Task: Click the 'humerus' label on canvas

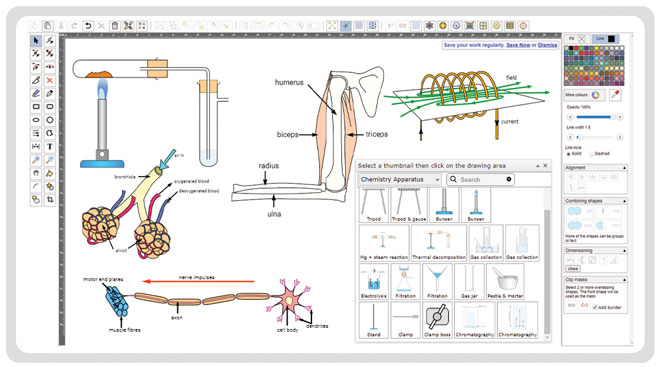Action: pyautogui.click(x=289, y=82)
